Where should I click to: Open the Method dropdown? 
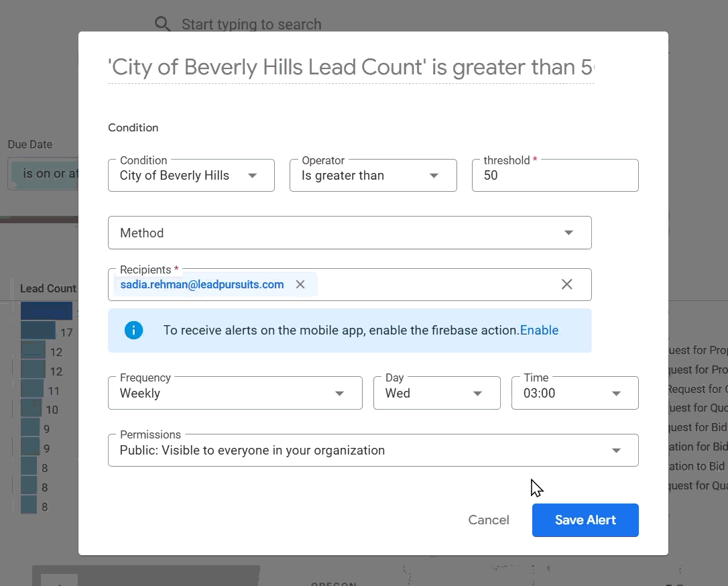(350, 233)
